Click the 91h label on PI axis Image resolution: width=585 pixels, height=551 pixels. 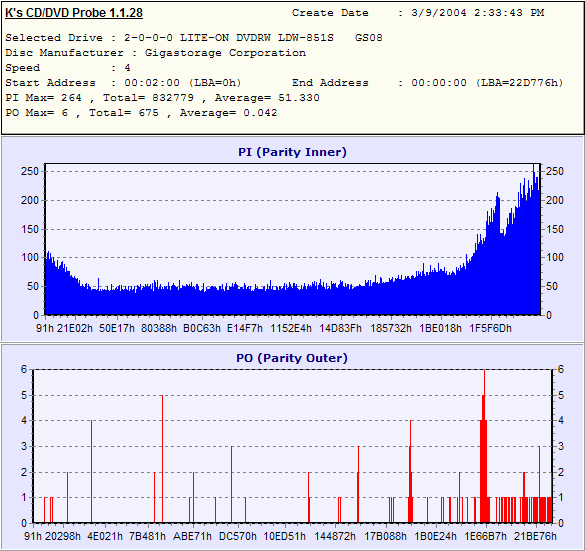(45, 328)
